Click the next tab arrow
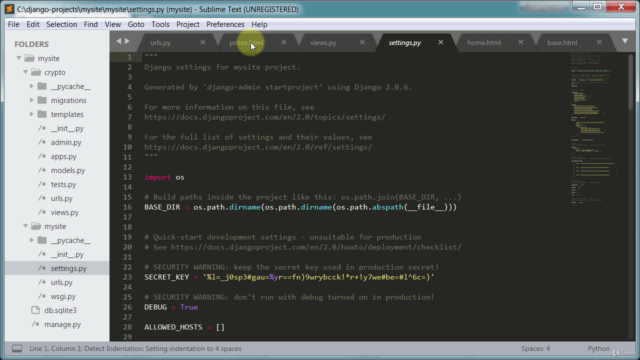Viewport: 640px width, 360px height. click(x=127, y=41)
